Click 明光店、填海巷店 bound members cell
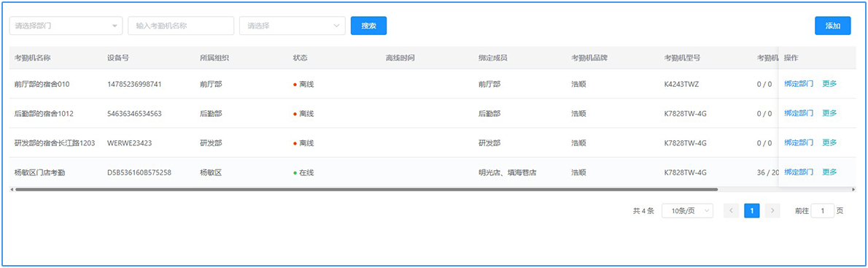Image resolution: width=868 pixels, height=268 pixels. tap(508, 172)
